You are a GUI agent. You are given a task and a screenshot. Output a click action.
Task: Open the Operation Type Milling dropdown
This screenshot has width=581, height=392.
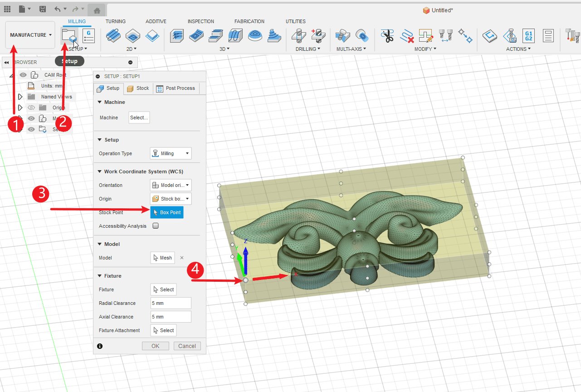[171, 153]
